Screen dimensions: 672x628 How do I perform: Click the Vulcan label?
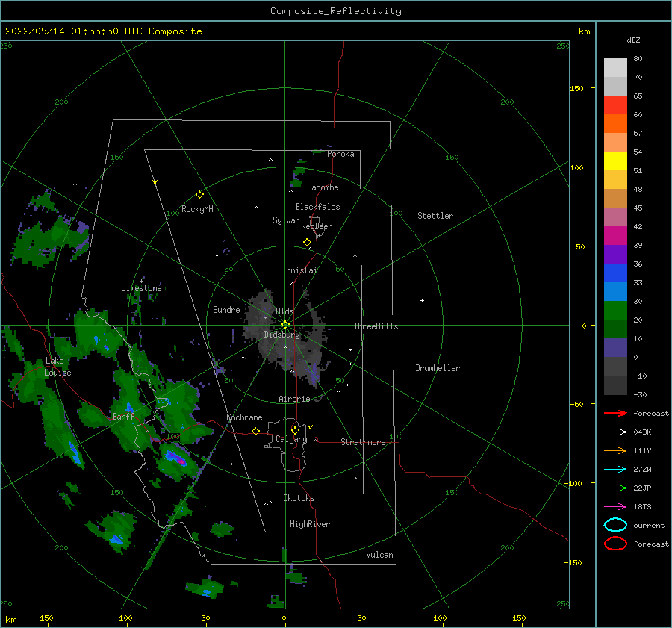point(380,555)
